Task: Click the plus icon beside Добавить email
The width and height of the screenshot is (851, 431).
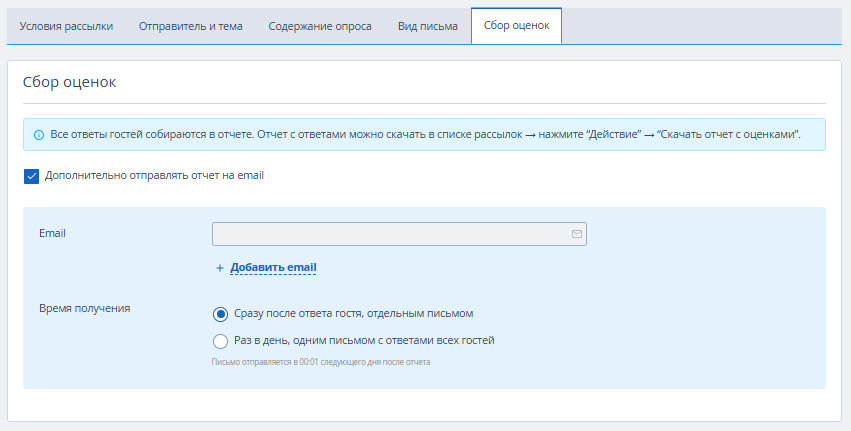Action: click(x=220, y=268)
